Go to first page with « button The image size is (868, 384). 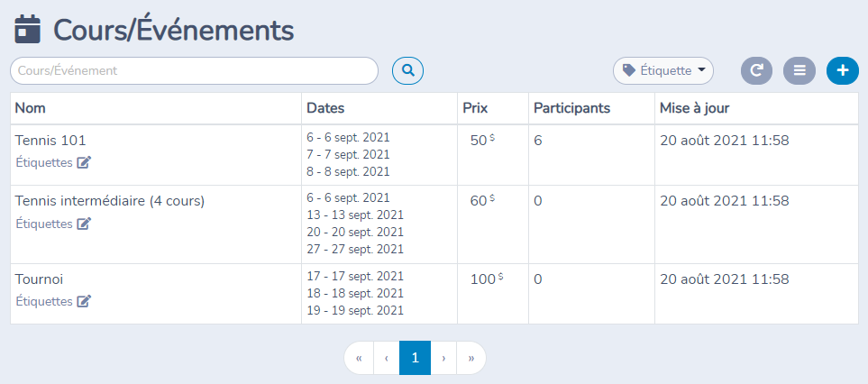click(359, 358)
